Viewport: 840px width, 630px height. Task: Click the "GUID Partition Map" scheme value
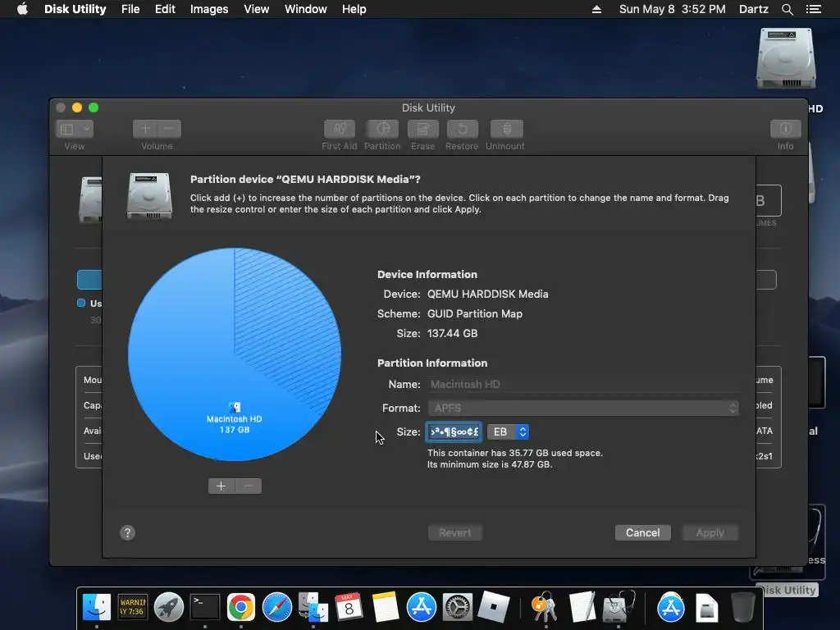click(475, 314)
